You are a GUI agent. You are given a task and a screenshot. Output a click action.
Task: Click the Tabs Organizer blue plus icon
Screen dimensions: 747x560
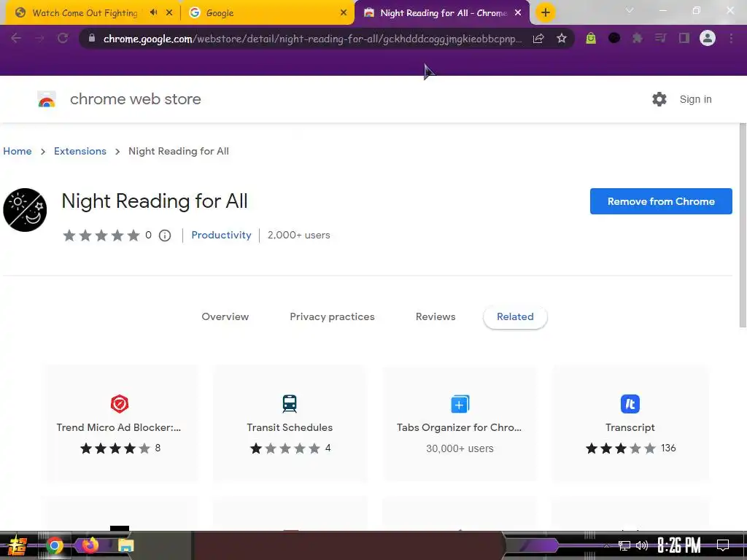coord(460,404)
